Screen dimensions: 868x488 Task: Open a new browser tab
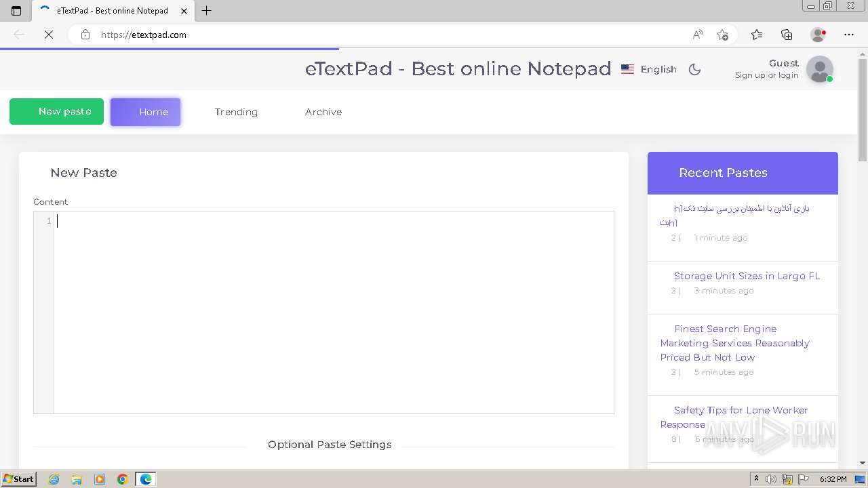[x=207, y=10]
